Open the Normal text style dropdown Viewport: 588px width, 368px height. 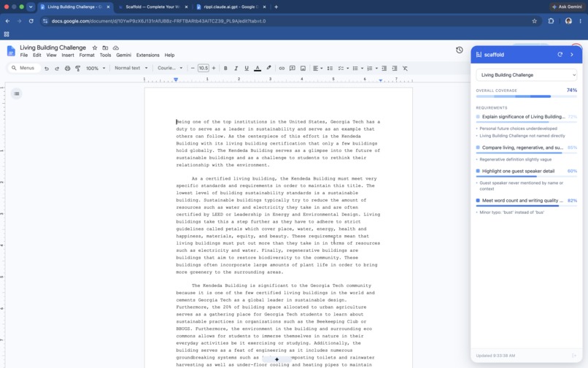(131, 68)
